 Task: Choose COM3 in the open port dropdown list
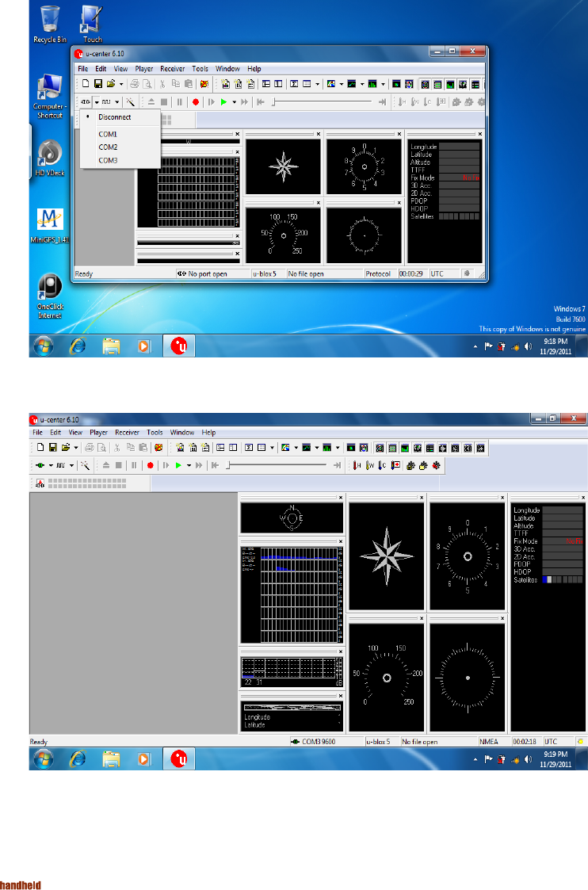tap(108, 161)
